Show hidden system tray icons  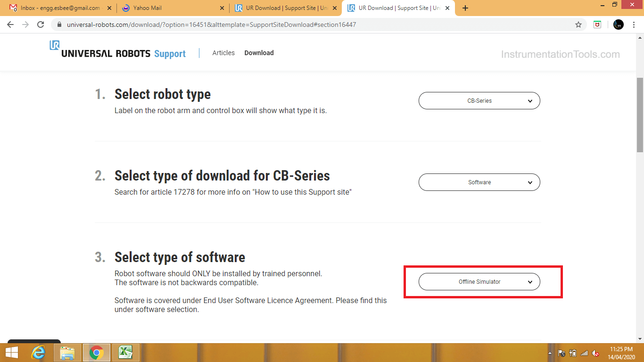pyautogui.click(x=550, y=353)
